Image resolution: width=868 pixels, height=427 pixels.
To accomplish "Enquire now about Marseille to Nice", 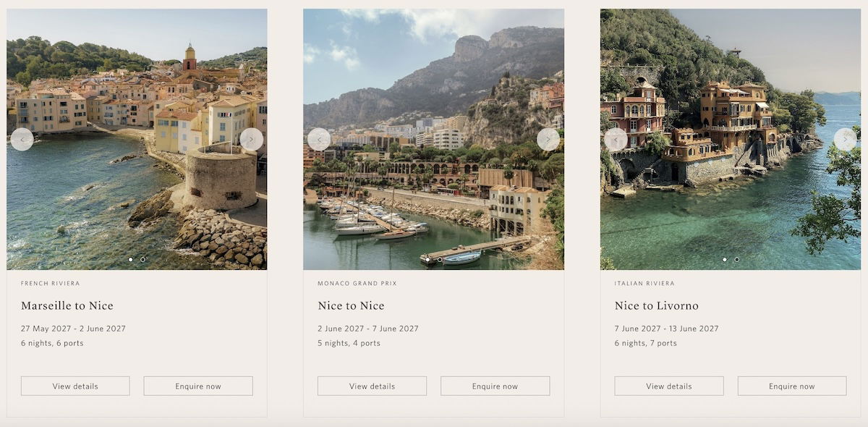I will pos(198,386).
